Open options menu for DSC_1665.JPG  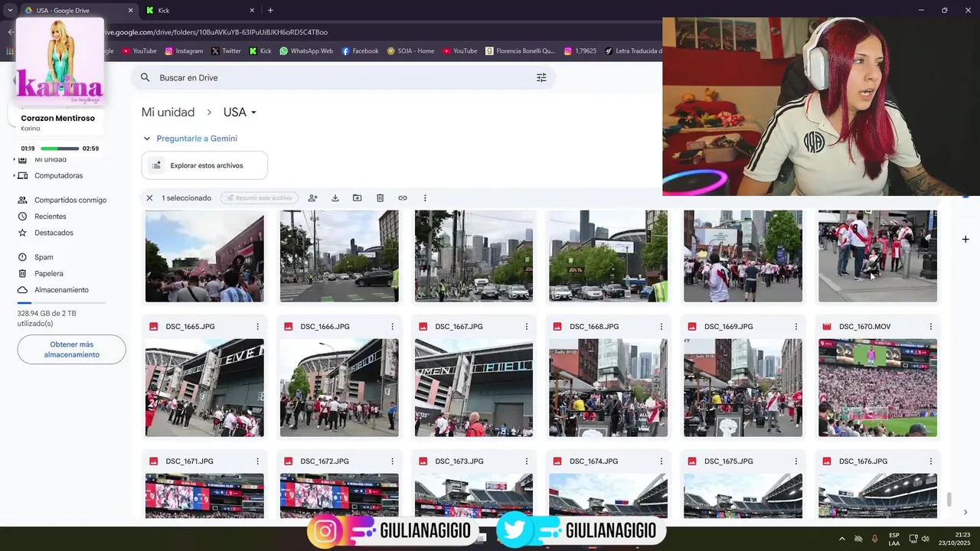point(257,327)
